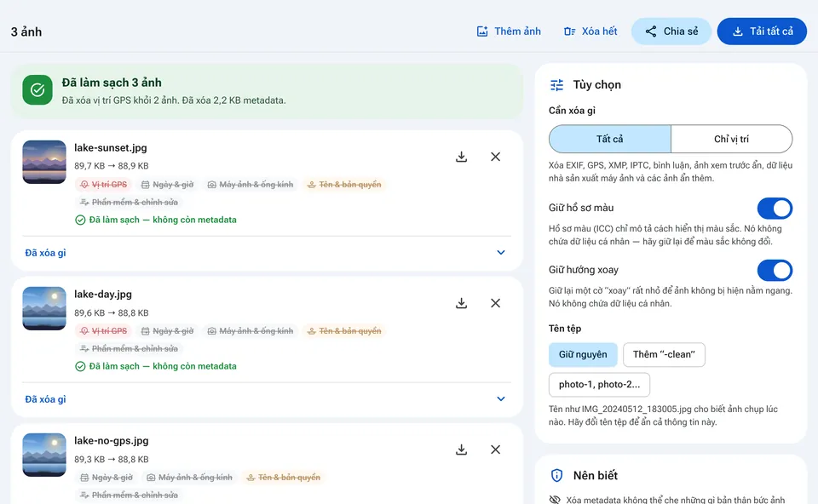This screenshot has height=504, width=818.
Task: Click the 3 ảnh count heading
Action: 26,31
